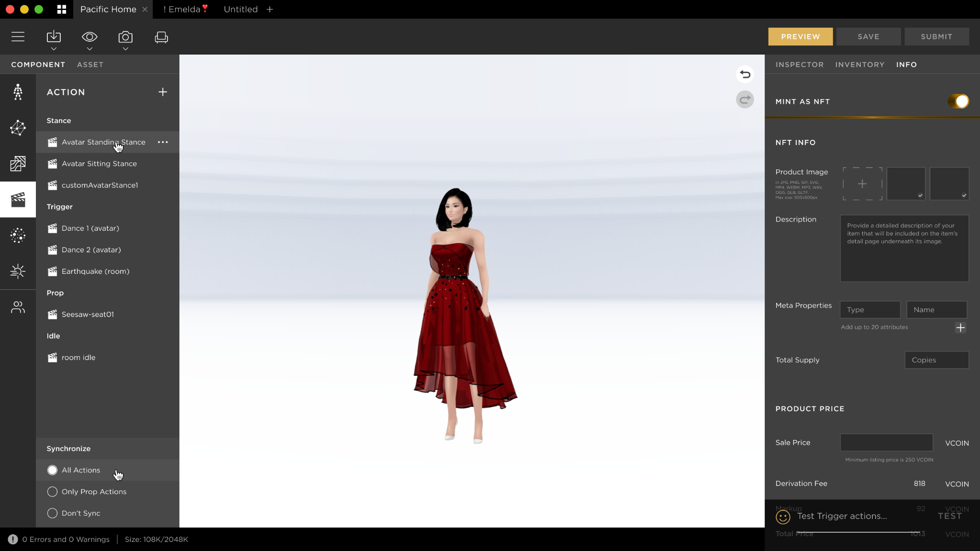Select the All Actions sync option
This screenshot has width=980, height=551.
(52, 470)
